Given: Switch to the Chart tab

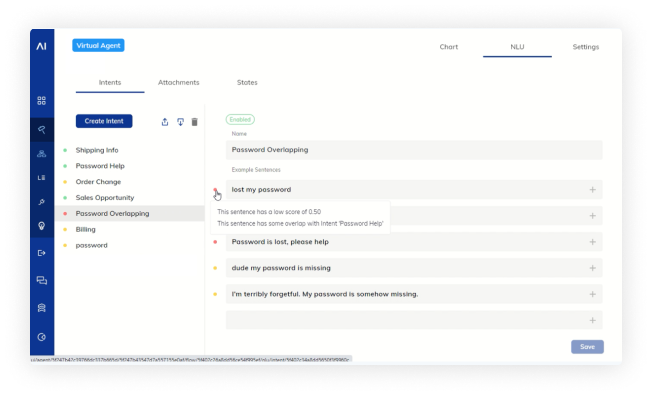Looking at the screenshot, I should (x=449, y=47).
